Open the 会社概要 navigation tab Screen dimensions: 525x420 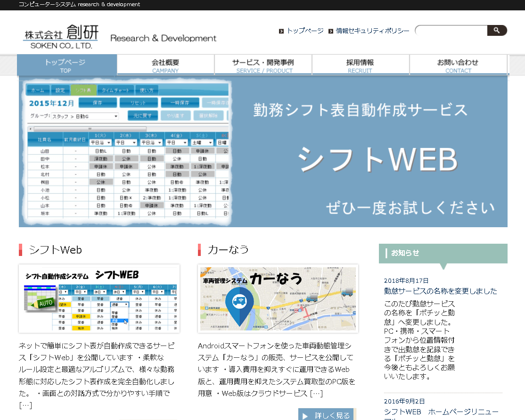[x=165, y=65]
